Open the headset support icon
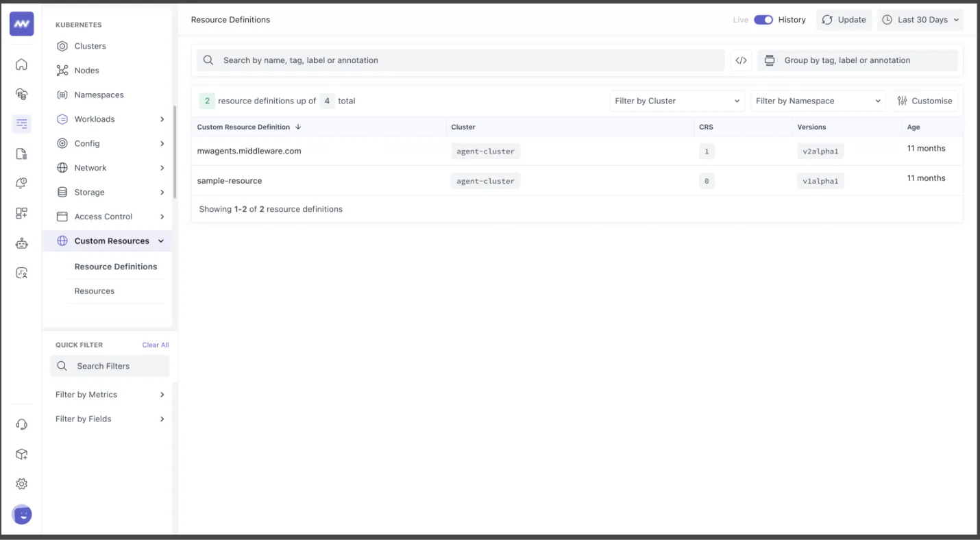Viewport: 980px width, 540px height. (x=22, y=425)
